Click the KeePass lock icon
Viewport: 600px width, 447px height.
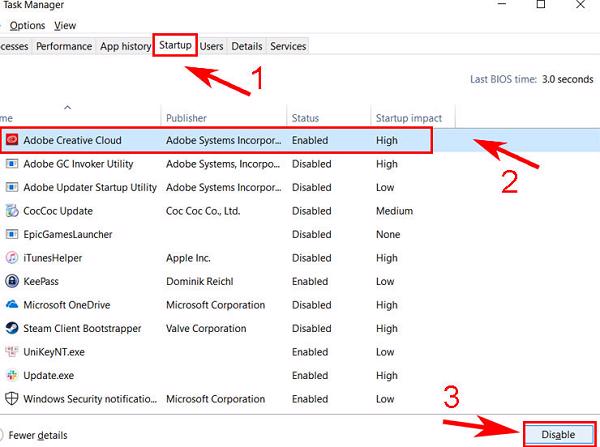pyautogui.click(x=12, y=281)
